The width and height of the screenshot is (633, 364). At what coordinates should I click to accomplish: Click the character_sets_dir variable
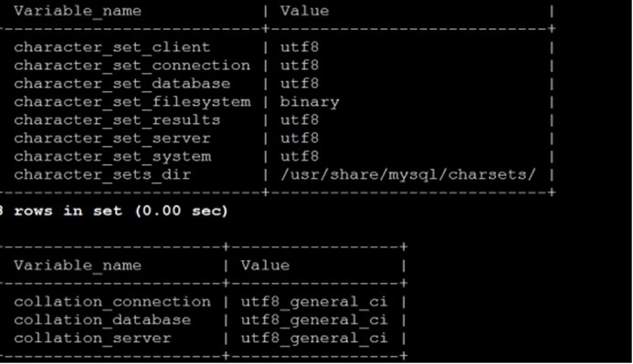click(x=102, y=174)
